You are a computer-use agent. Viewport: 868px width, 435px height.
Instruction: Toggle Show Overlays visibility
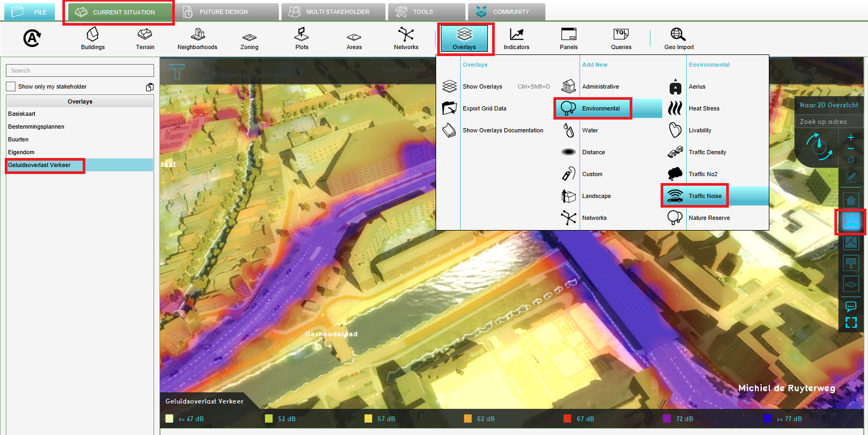tap(482, 86)
